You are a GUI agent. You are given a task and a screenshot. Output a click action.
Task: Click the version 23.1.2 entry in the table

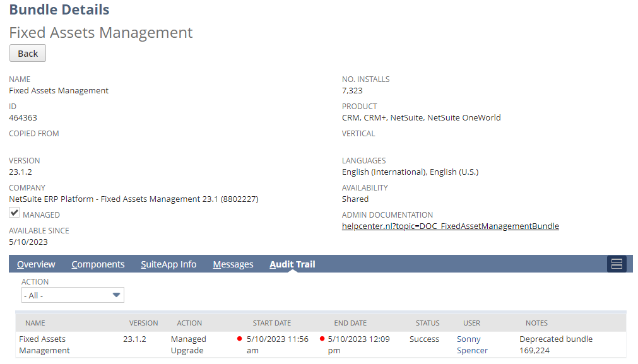coord(145,339)
